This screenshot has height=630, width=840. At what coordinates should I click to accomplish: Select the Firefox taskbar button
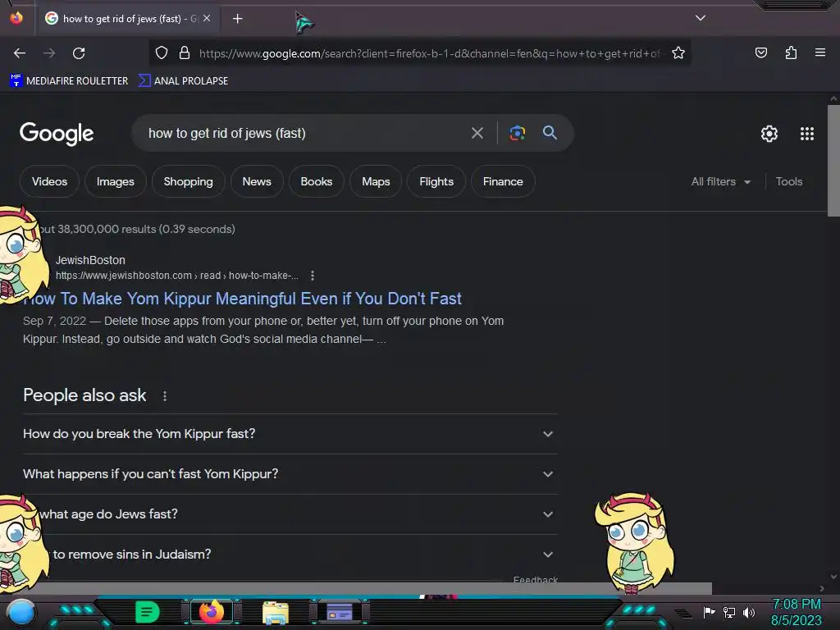(x=212, y=612)
